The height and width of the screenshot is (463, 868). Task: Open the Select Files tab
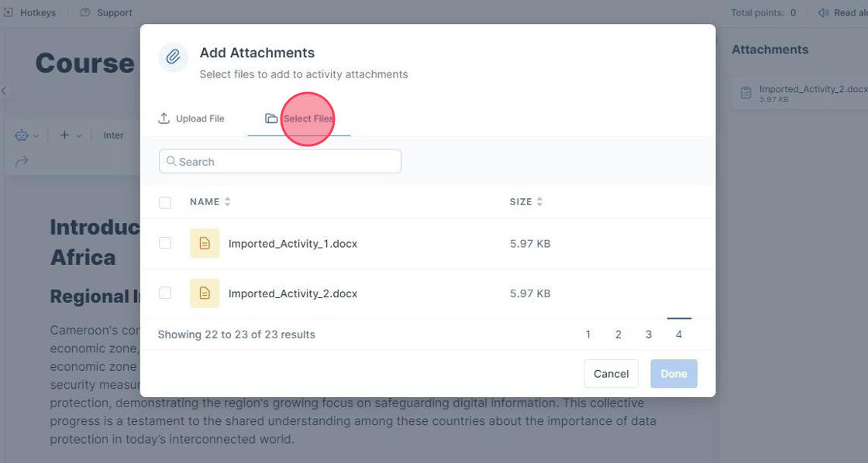(299, 118)
